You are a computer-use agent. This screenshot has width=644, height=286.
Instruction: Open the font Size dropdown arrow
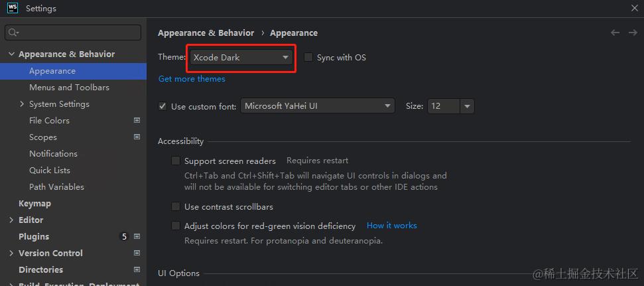467,106
